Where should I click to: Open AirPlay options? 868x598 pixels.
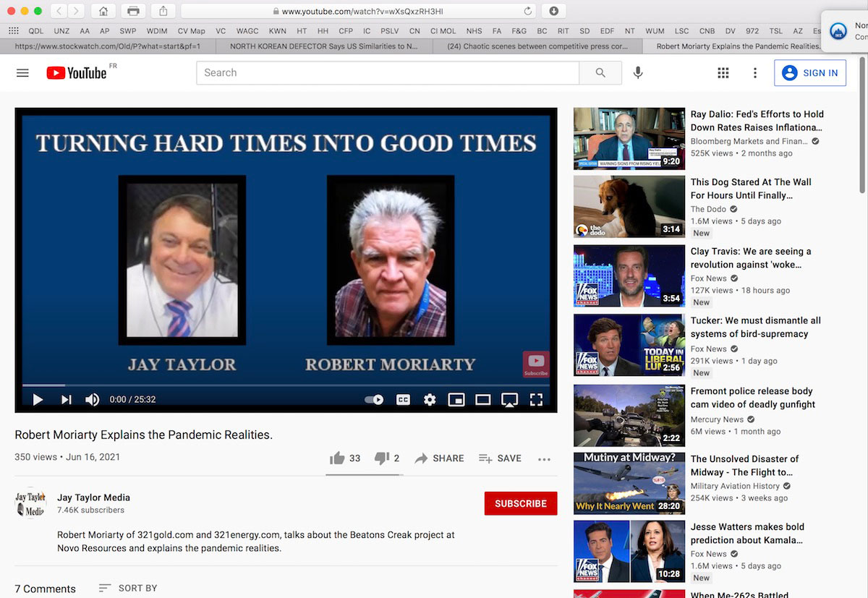point(510,399)
